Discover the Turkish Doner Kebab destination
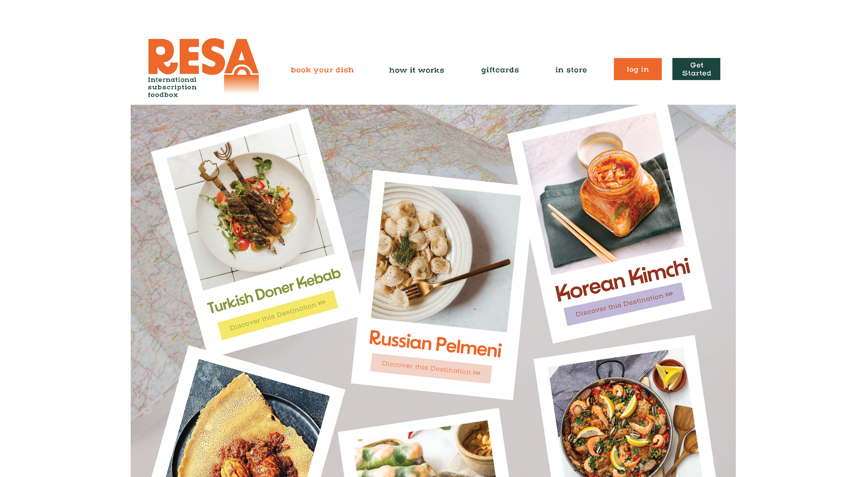 point(278,315)
